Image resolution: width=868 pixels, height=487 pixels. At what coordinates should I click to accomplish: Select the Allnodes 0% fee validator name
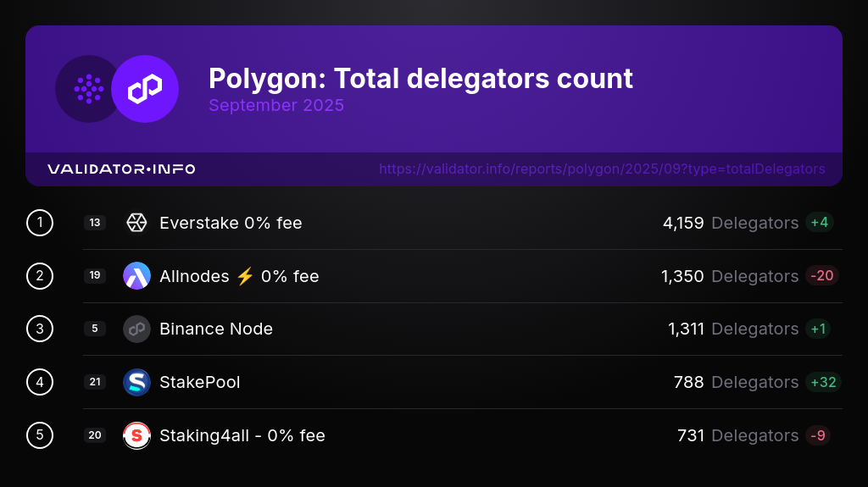239,276
